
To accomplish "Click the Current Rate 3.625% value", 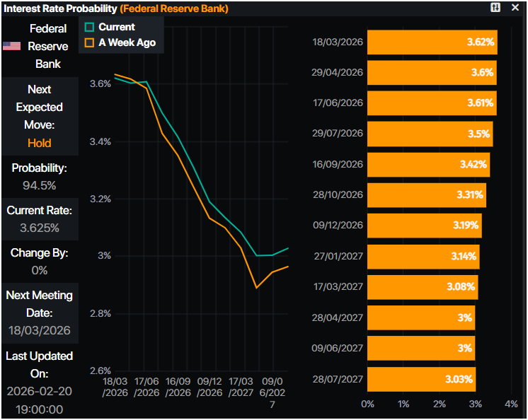I will pyautogui.click(x=40, y=228).
